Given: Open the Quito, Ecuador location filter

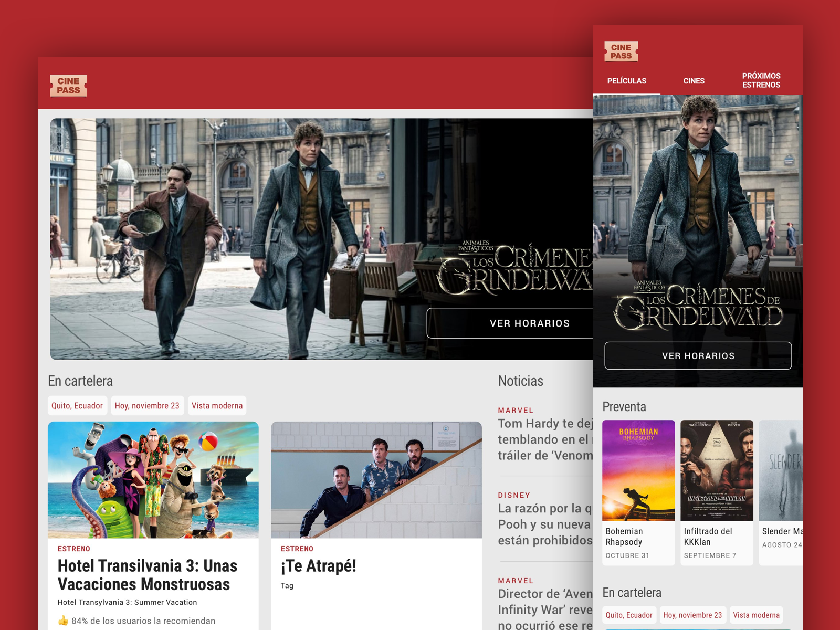Looking at the screenshot, I should [77, 405].
